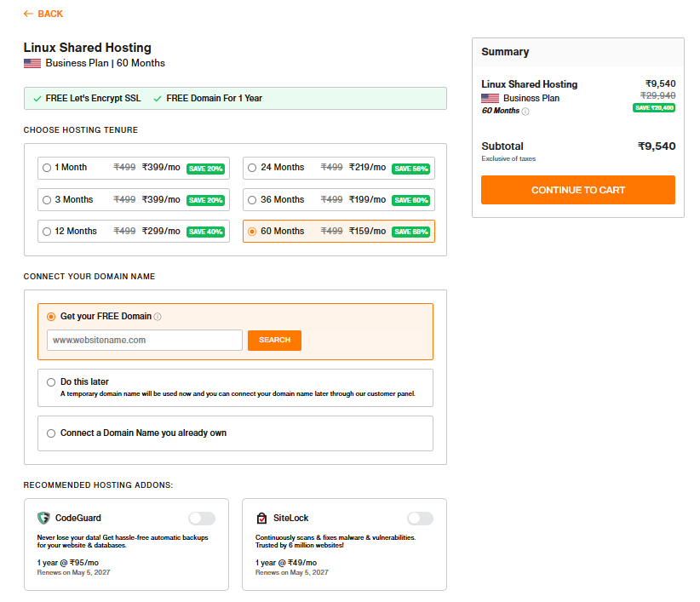Image resolution: width=700 pixels, height=602 pixels.
Task: Click the SAVE ₹20,400 badge in Summary
Action: 654,107
